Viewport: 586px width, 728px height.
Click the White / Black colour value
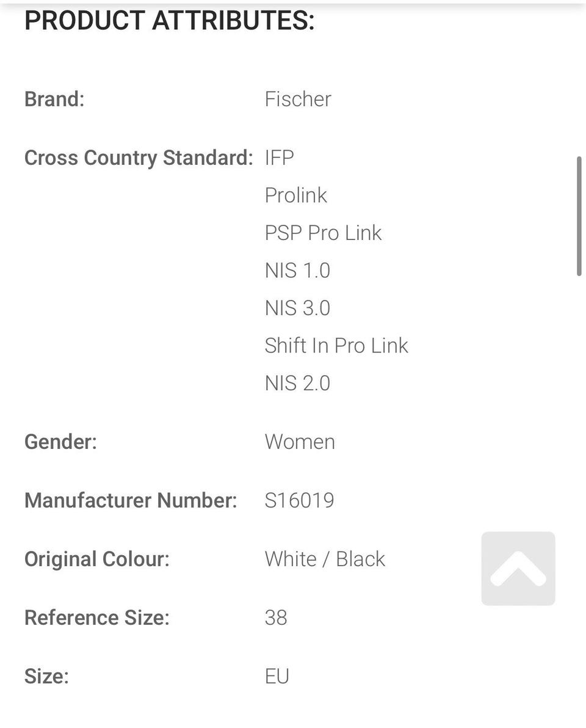click(325, 559)
